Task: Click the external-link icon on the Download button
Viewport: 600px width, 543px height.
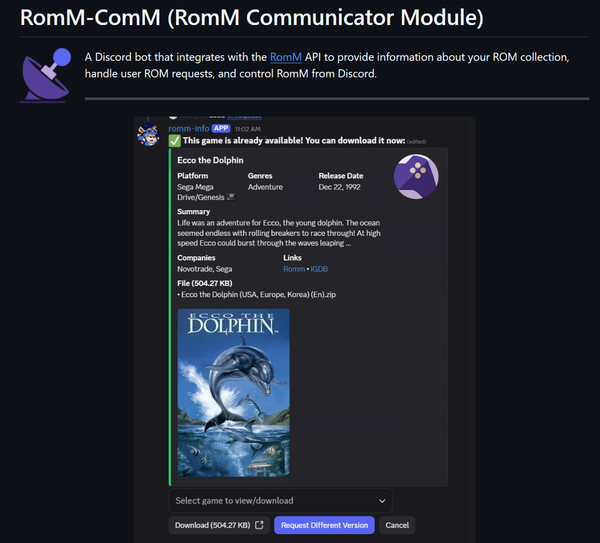Action: (x=259, y=525)
